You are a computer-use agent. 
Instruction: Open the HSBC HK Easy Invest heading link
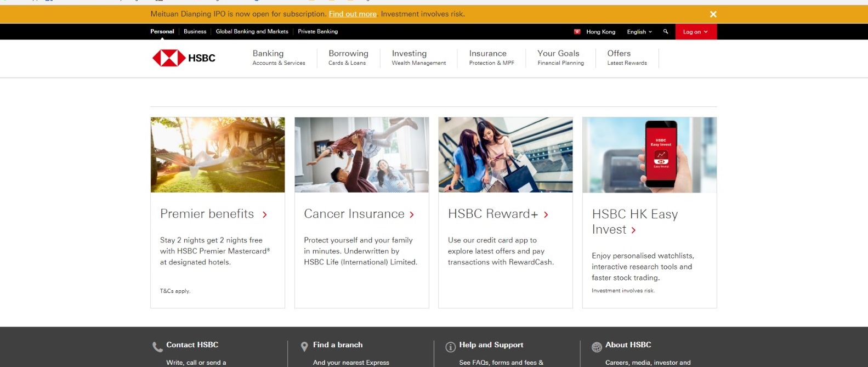[x=635, y=222]
